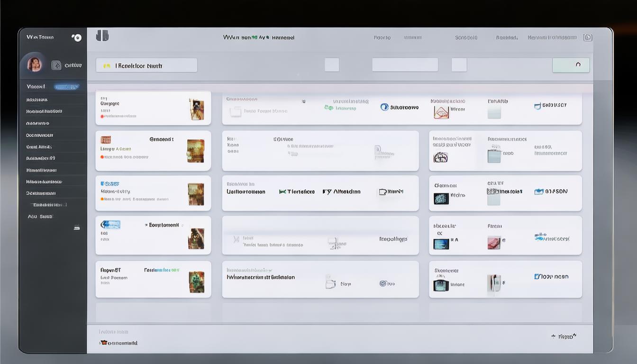Click the orange tag icon in the second left card
Screen dimensions: 637x364
(106, 140)
